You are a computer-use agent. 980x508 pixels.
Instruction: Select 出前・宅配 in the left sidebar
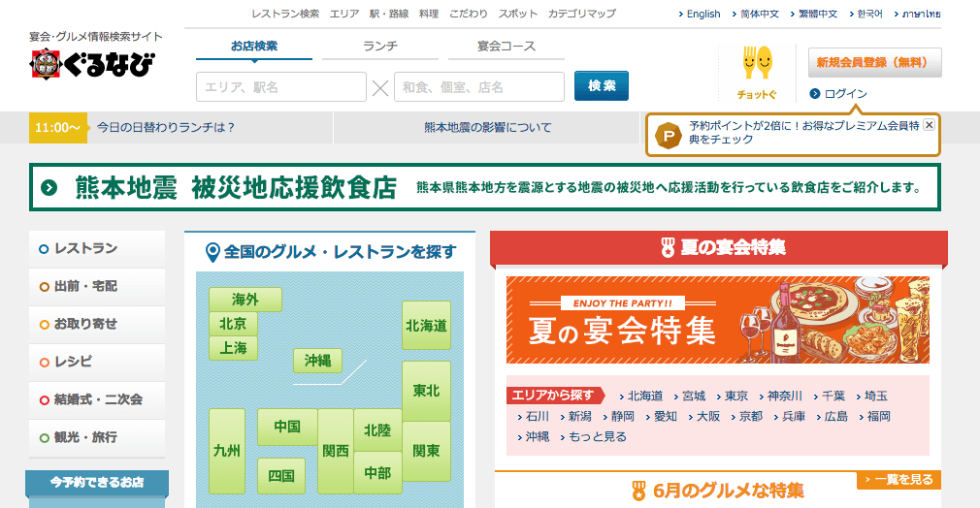(x=97, y=286)
